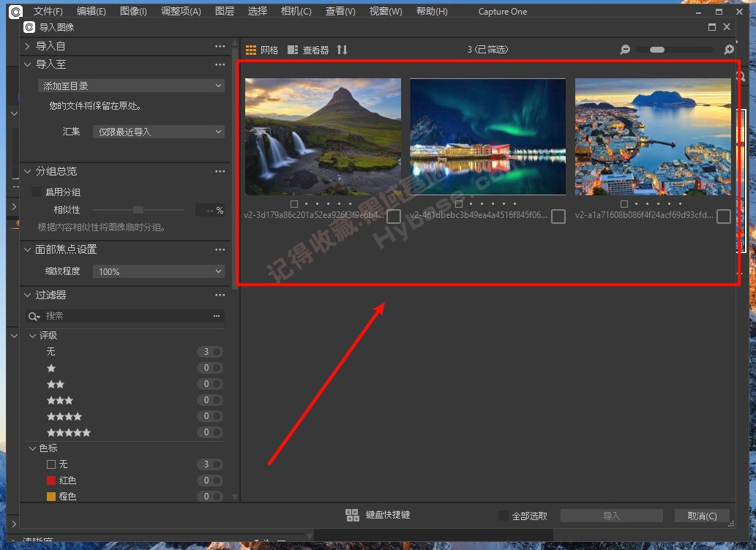This screenshot has width=756, height=550.
Task: Click the zoom out magnifier icon
Action: click(x=625, y=50)
